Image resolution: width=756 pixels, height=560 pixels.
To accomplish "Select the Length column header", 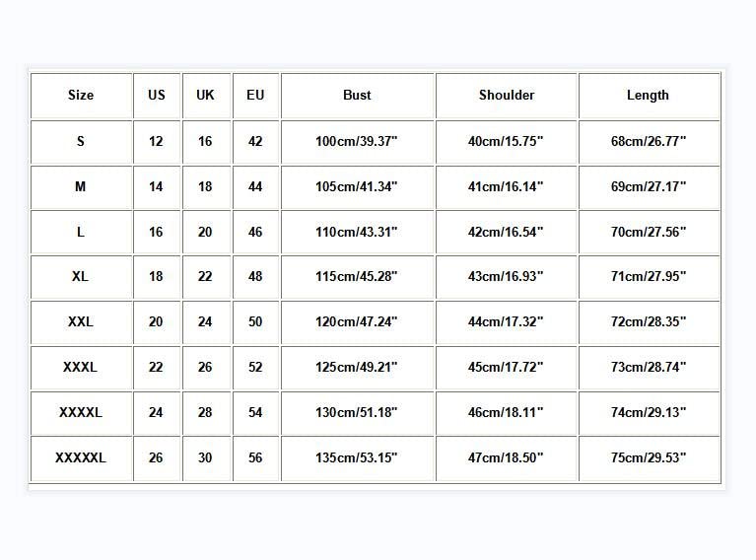I will pos(648,96).
